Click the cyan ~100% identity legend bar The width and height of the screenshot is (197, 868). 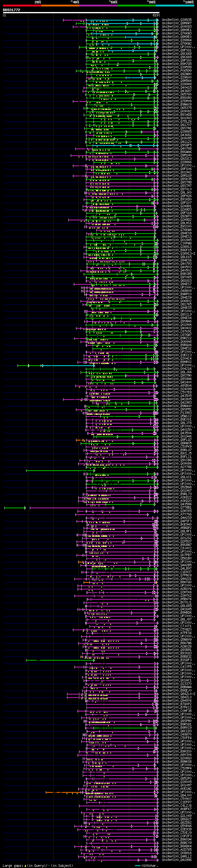(x=175, y=6)
